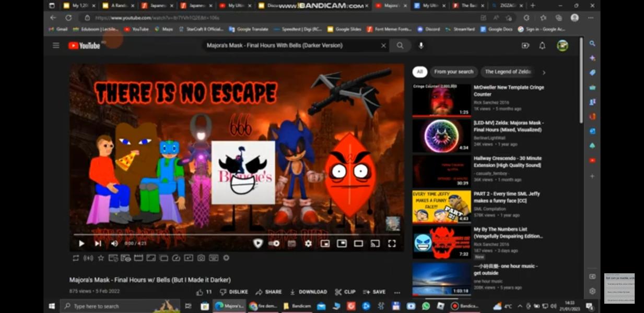Image resolution: width=644 pixels, height=313 pixels.
Task: Open Windows Start menu
Action: click(52, 306)
